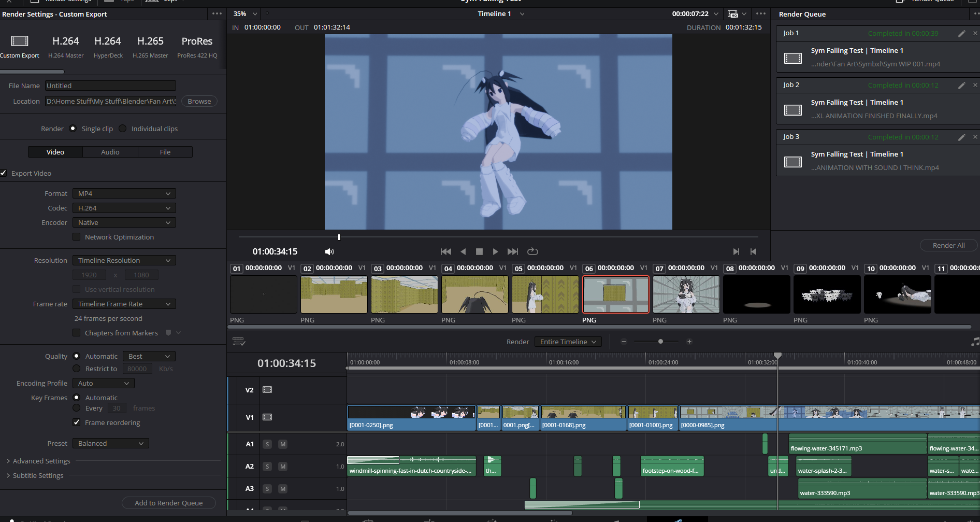Switch to the Video tab

pyautogui.click(x=55, y=152)
